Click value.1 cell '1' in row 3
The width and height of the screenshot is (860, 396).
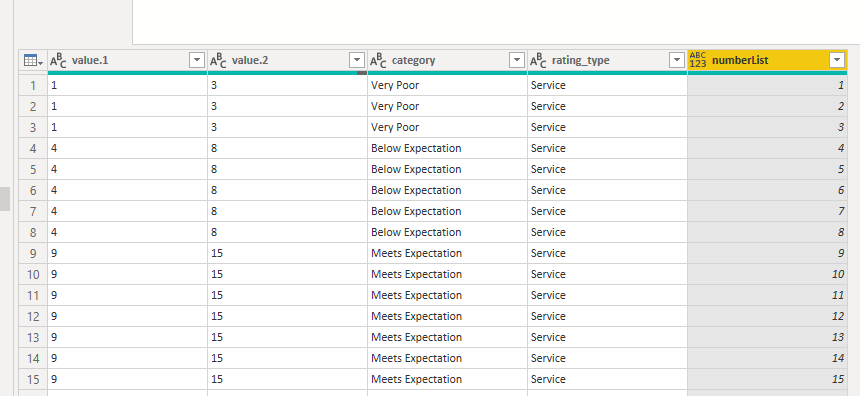[x=127, y=127]
